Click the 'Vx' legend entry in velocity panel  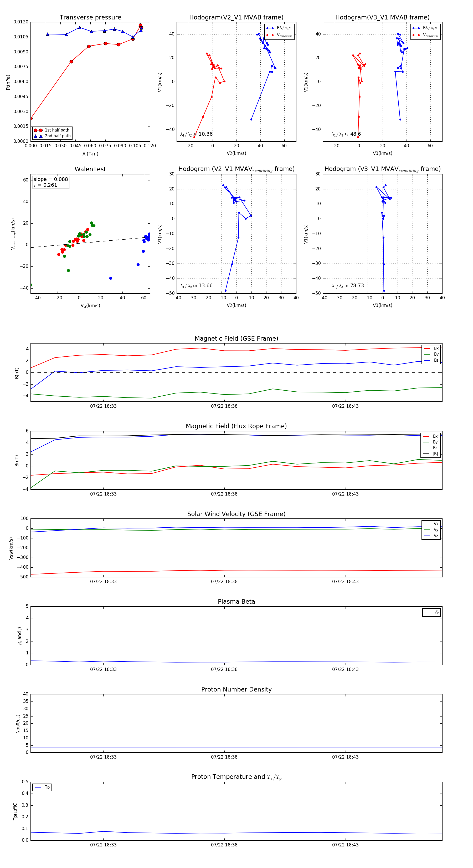(x=431, y=524)
